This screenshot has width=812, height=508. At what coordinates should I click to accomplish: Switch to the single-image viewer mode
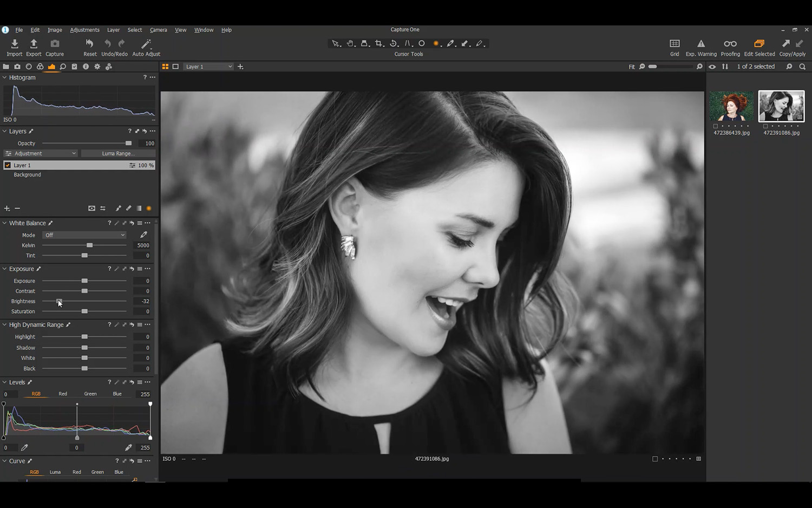tap(175, 67)
